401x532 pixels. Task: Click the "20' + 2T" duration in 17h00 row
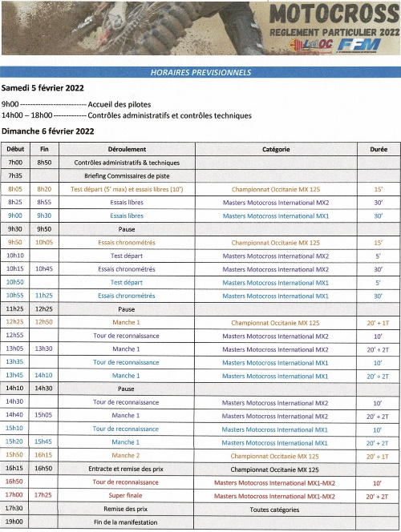pyautogui.click(x=377, y=497)
